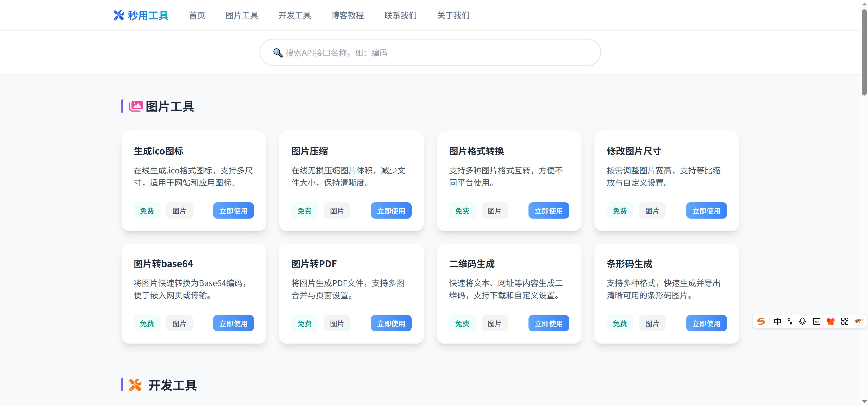Open the on-screen keyboard icon in input bar
The height and width of the screenshot is (406, 868).
[816, 321]
